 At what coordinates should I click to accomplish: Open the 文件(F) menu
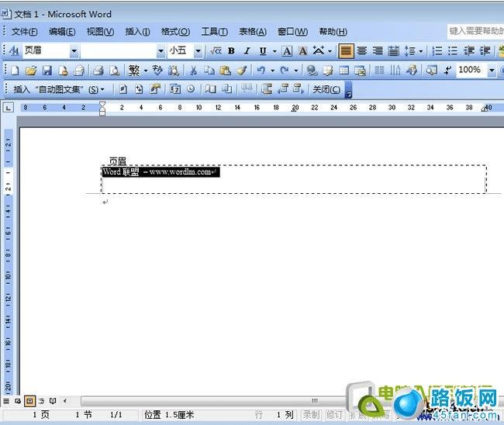click(25, 32)
